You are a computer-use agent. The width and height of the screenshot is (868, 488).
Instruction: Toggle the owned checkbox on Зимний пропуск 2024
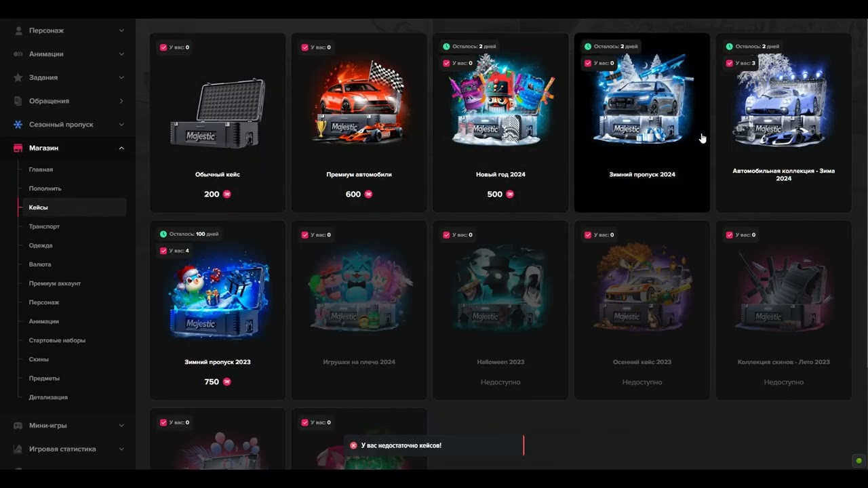[x=588, y=63]
